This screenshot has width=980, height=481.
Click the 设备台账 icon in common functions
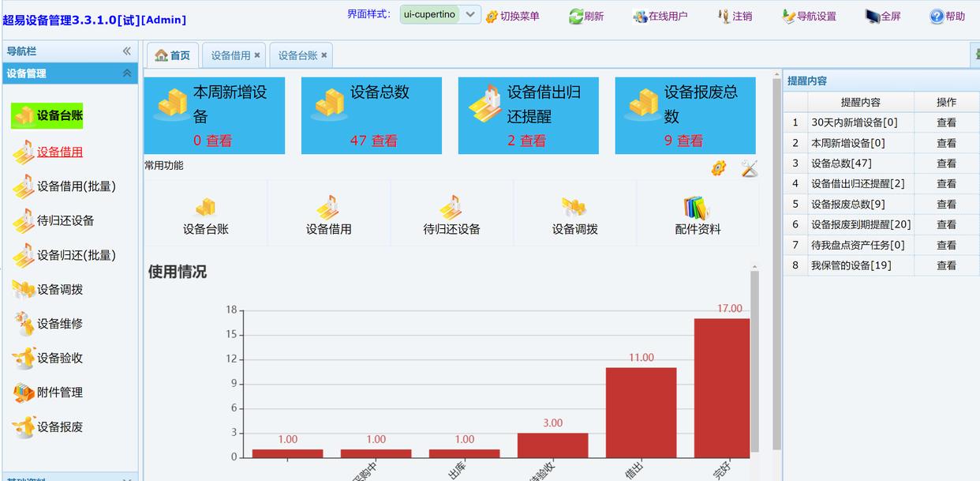(205, 208)
